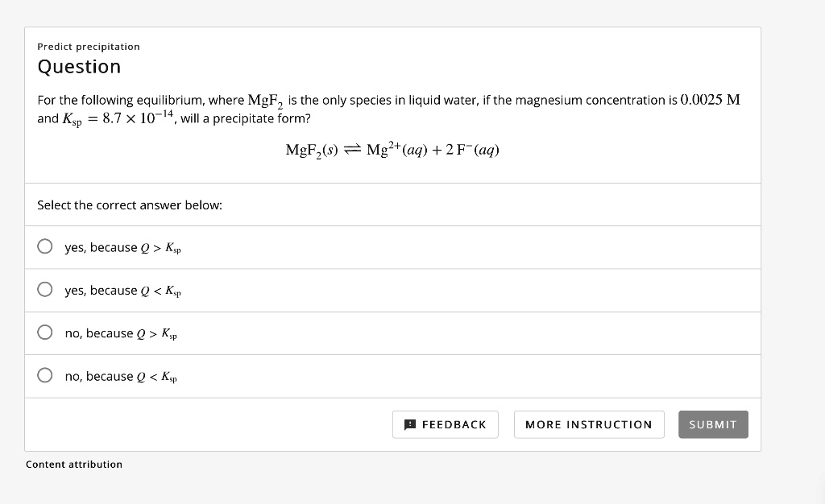The height and width of the screenshot is (504, 825).
Task: Click the FEEDBACK button
Action: click(x=446, y=424)
